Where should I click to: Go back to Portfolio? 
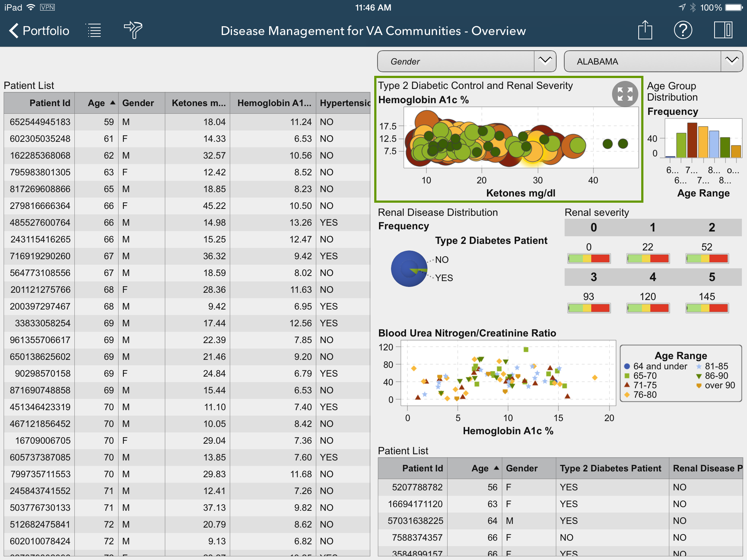(39, 31)
